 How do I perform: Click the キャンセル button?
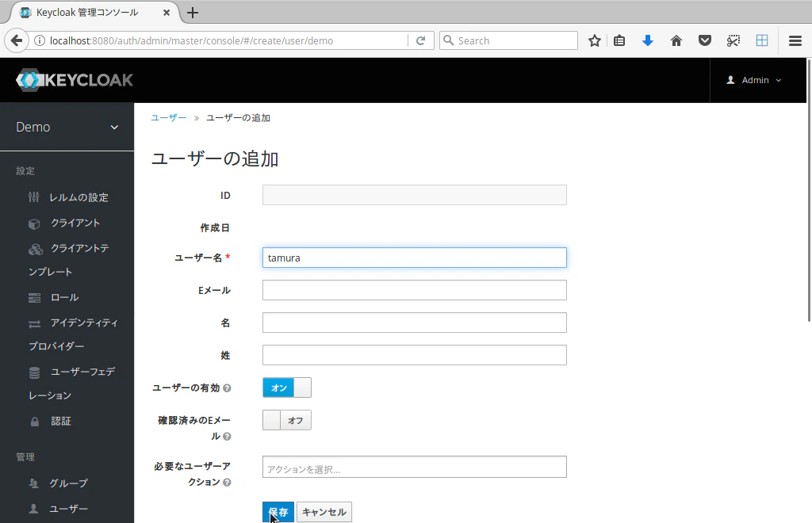[x=324, y=512]
